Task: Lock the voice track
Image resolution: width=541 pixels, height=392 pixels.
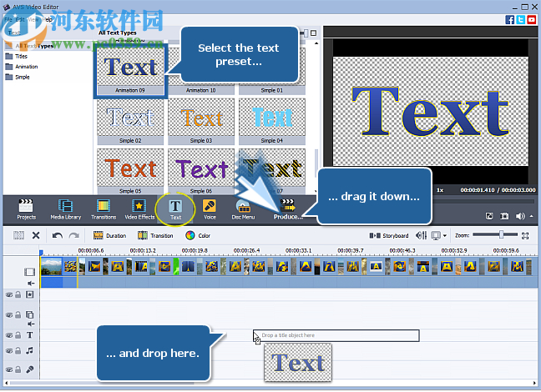Action: tap(18, 369)
